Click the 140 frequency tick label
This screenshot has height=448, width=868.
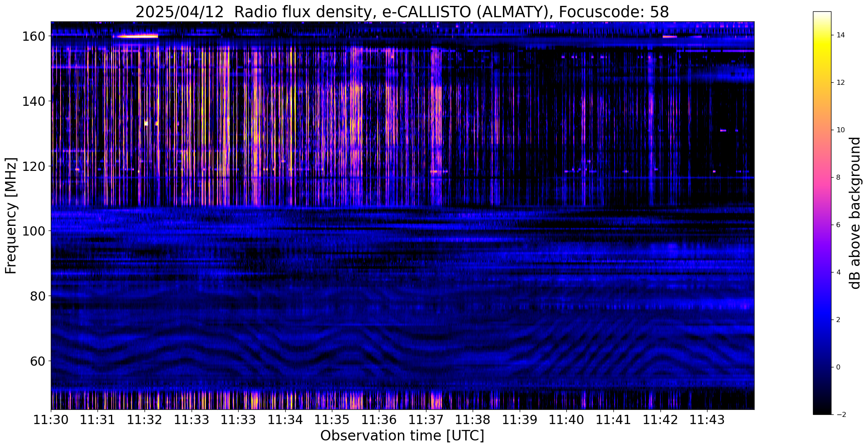[x=34, y=101]
